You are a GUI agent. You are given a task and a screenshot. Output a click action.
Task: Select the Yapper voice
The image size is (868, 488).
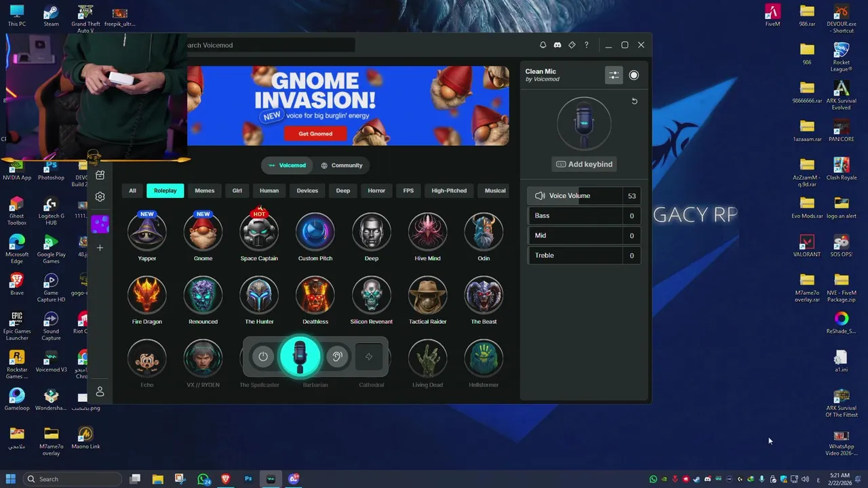pyautogui.click(x=147, y=231)
